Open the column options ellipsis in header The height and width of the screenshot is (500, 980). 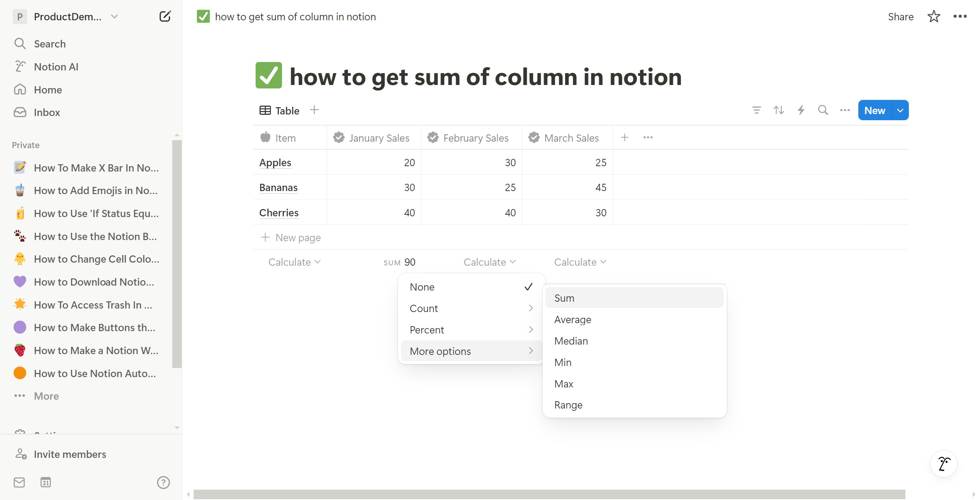[x=648, y=137]
